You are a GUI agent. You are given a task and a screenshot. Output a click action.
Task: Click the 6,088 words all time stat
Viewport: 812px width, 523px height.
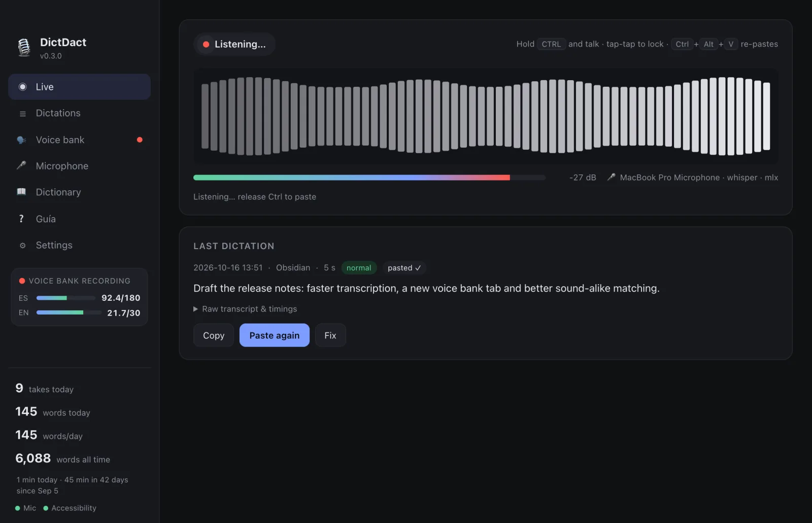click(x=62, y=459)
